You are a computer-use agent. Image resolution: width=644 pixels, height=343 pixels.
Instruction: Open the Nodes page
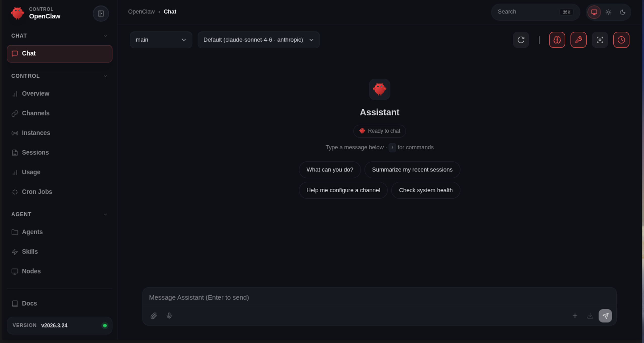pyautogui.click(x=60, y=271)
